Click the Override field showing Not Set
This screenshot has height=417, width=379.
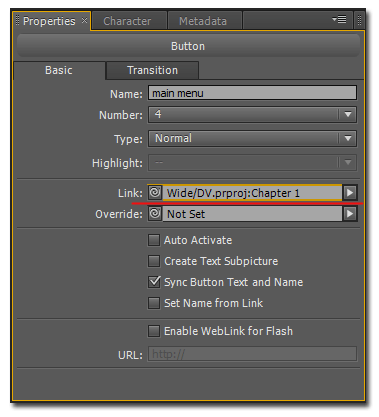(252, 214)
